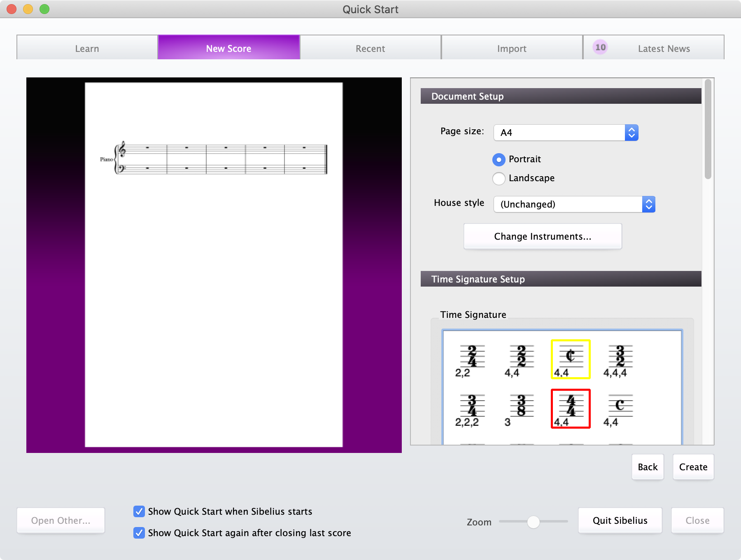Open the Page size A4 dropdown
Screen dimensions: 741x560
coord(566,133)
